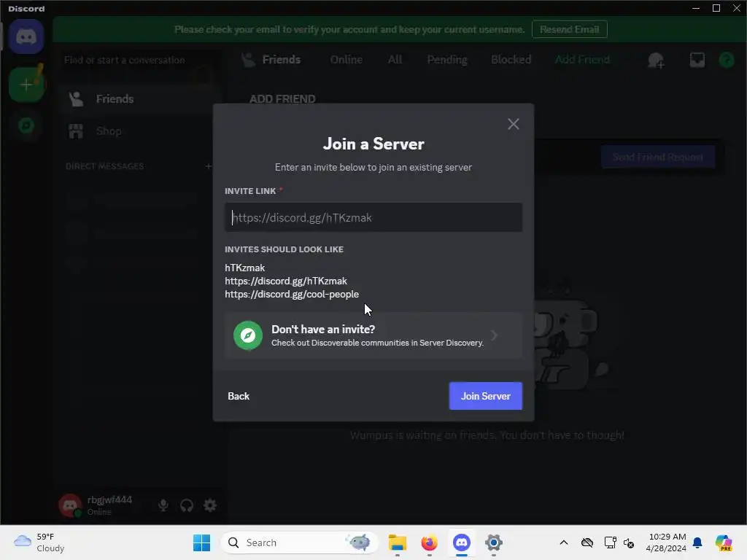Click Resend Email button
Viewport: 747px width, 560px height.
click(x=569, y=29)
